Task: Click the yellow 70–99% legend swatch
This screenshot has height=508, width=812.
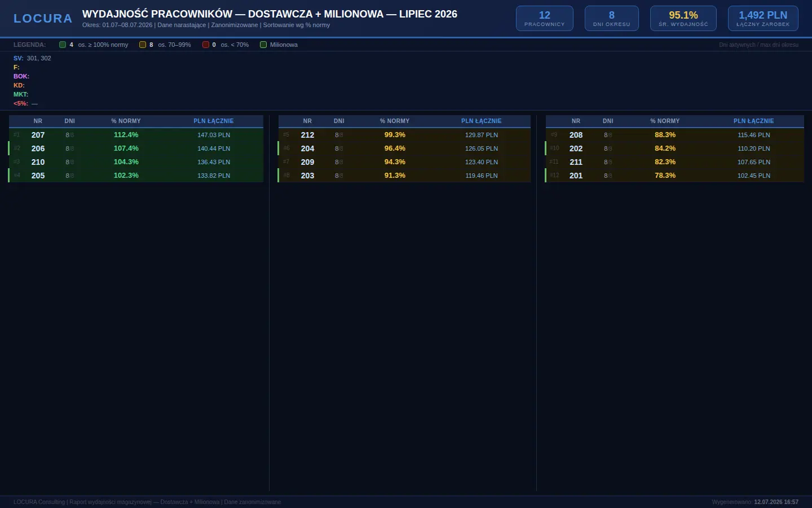Action: (x=143, y=45)
